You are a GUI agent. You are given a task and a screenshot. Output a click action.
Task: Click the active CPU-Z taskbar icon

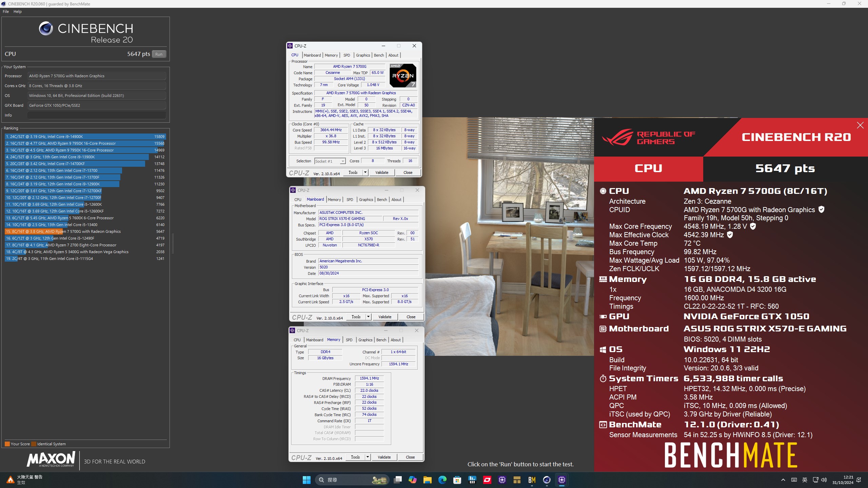(x=561, y=480)
